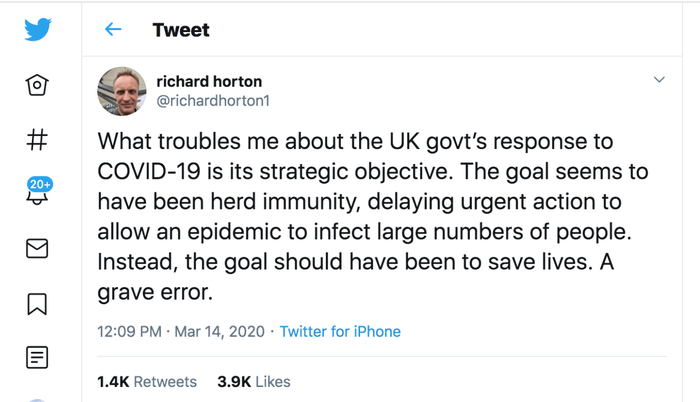Click the partially visible profile icon below Lists
Viewport: 700px width, 402px height.
click(37, 399)
